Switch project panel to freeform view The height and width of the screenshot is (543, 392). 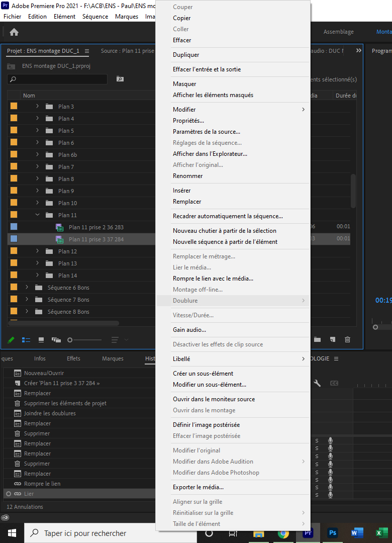click(x=56, y=340)
